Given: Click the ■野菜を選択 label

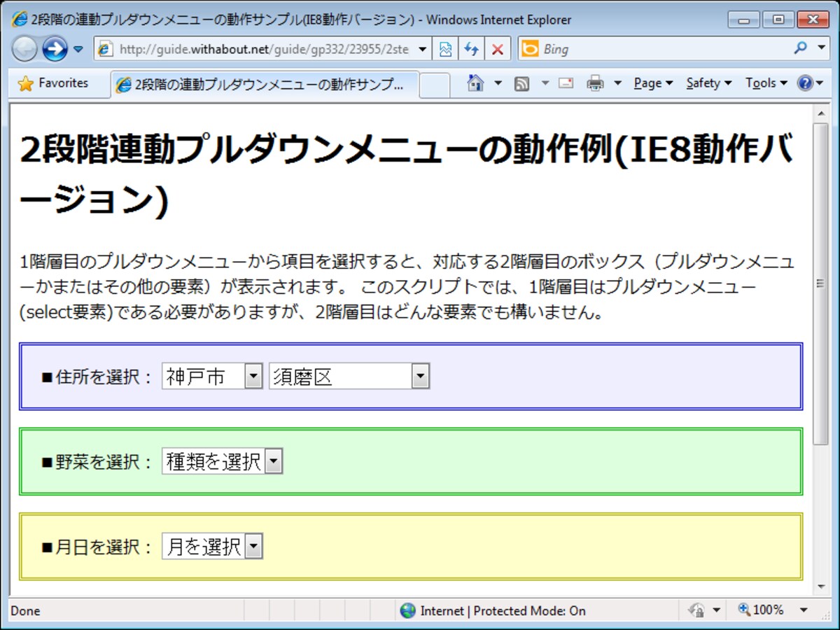Looking at the screenshot, I should 97,462.
